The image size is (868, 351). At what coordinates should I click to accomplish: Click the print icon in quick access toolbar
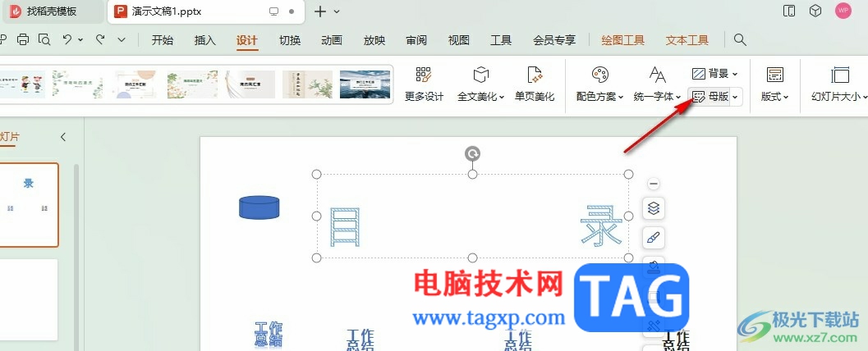click(x=22, y=39)
